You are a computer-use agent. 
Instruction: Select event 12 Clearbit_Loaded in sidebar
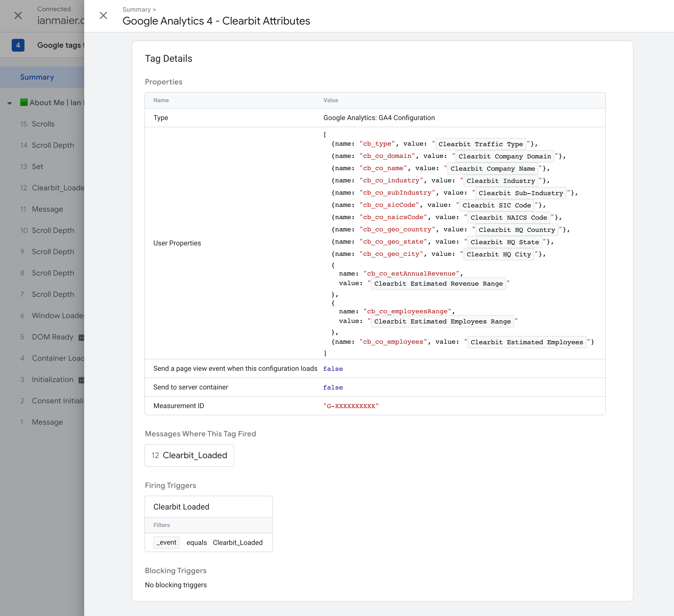pyautogui.click(x=42, y=188)
